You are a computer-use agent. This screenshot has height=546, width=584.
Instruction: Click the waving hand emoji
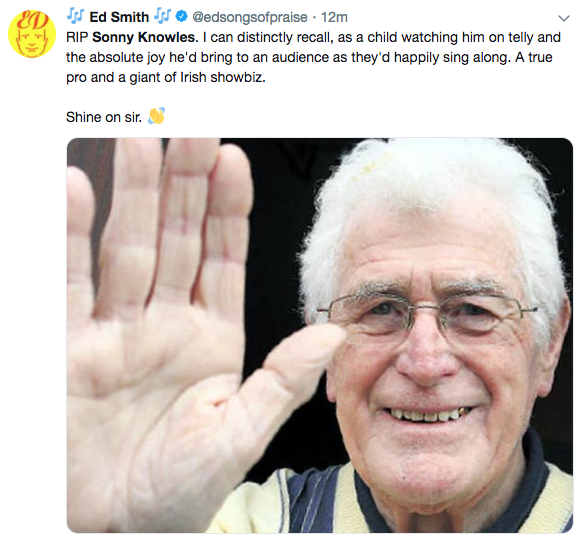[x=156, y=116]
